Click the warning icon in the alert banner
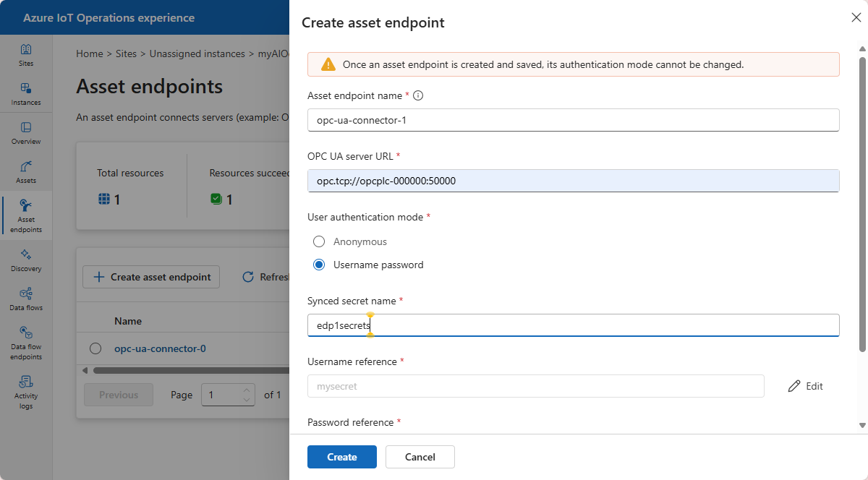This screenshot has height=480, width=868. pos(328,64)
